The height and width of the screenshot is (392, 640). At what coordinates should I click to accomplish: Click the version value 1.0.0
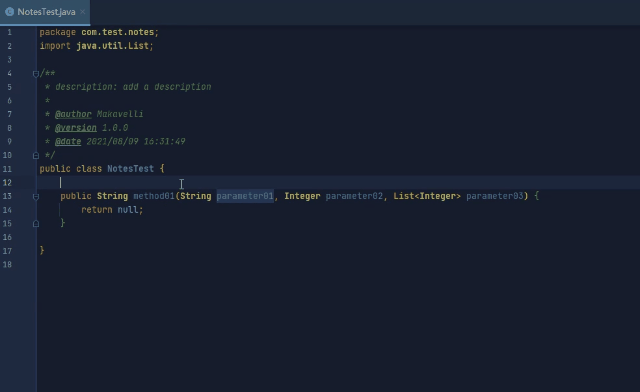point(115,128)
